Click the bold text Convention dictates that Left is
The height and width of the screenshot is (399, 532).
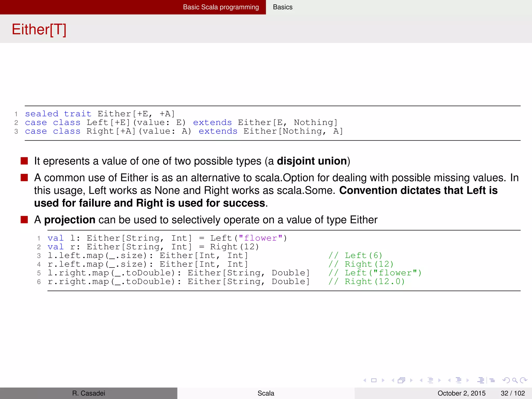[418, 190]
